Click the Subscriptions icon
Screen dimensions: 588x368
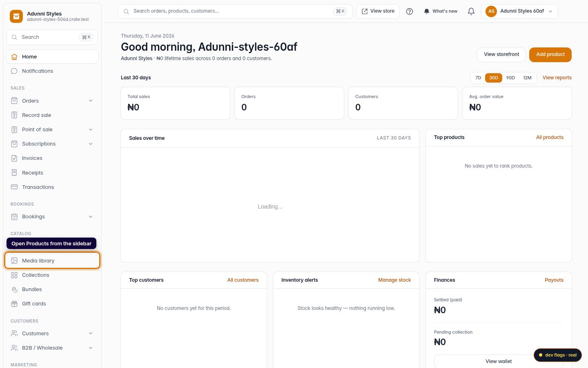(14, 144)
